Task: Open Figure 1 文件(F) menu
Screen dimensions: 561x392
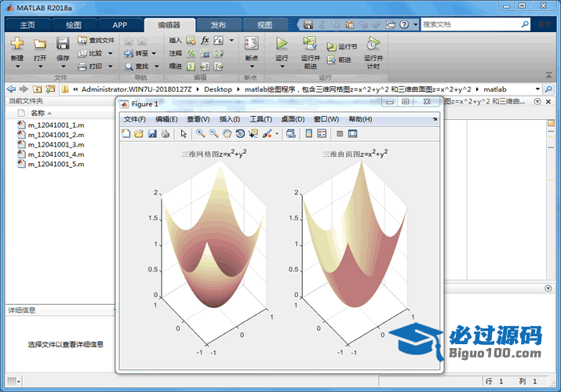Action: click(135, 119)
